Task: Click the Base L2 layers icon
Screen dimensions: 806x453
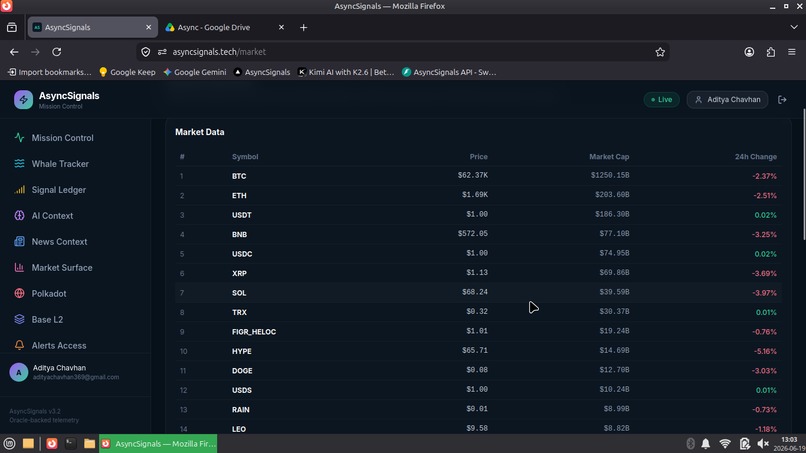Action: tap(19, 319)
